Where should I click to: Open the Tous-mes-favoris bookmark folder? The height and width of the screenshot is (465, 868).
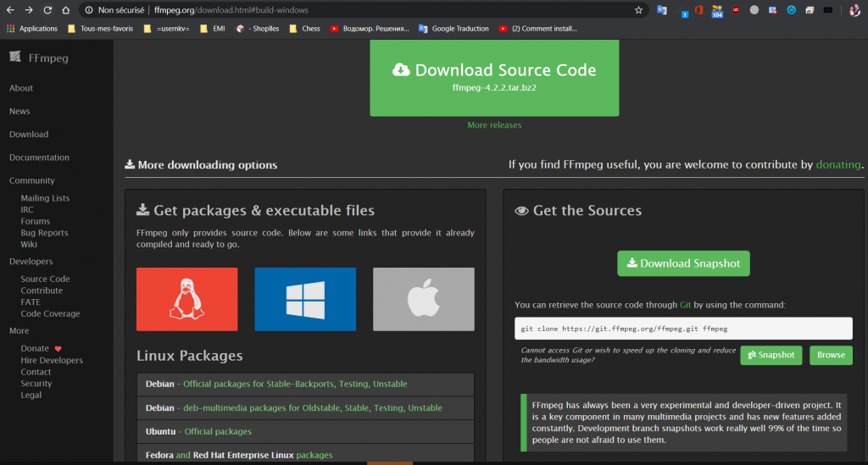[x=101, y=29]
